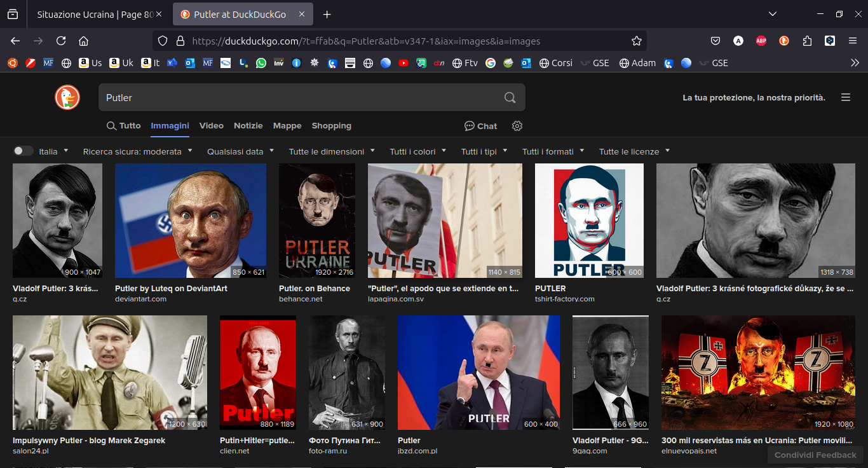Image resolution: width=868 pixels, height=468 pixels.
Task: Open the YouTube bookmark
Action: (x=403, y=63)
